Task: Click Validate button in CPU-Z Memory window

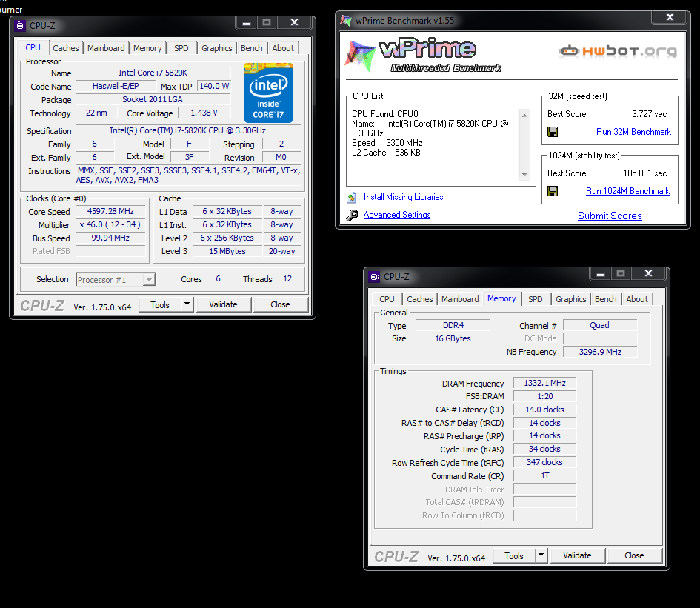Action: tap(577, 555)
